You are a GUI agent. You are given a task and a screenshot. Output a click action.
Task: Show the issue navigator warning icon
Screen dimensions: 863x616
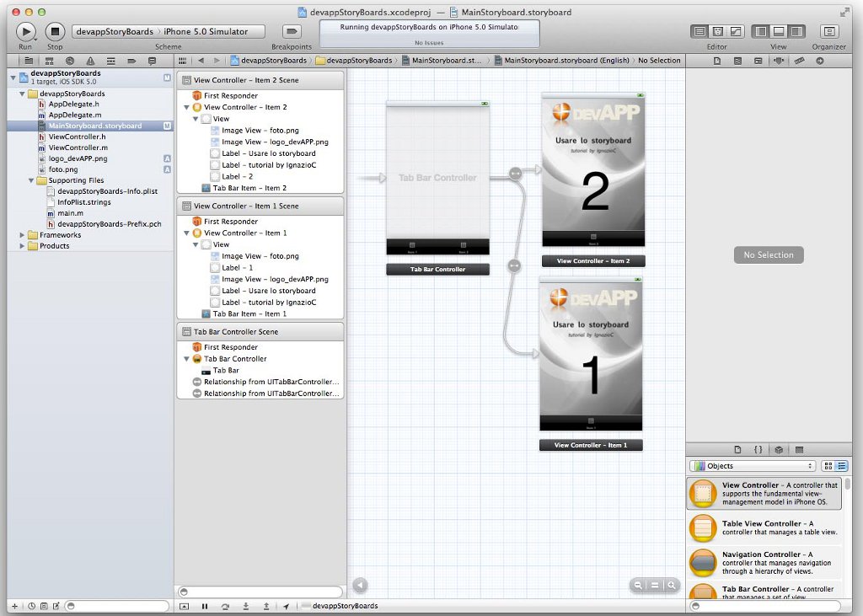tap(89, 61)
